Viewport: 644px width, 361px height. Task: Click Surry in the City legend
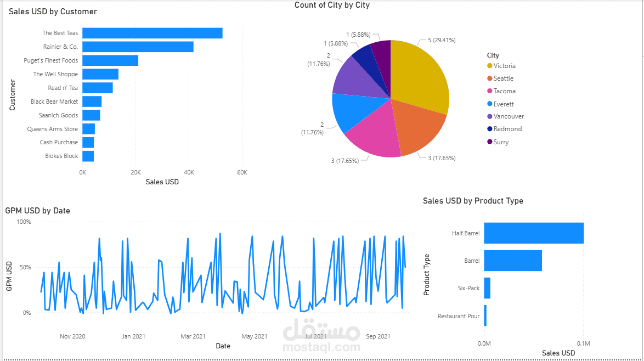tap(499, 142)
